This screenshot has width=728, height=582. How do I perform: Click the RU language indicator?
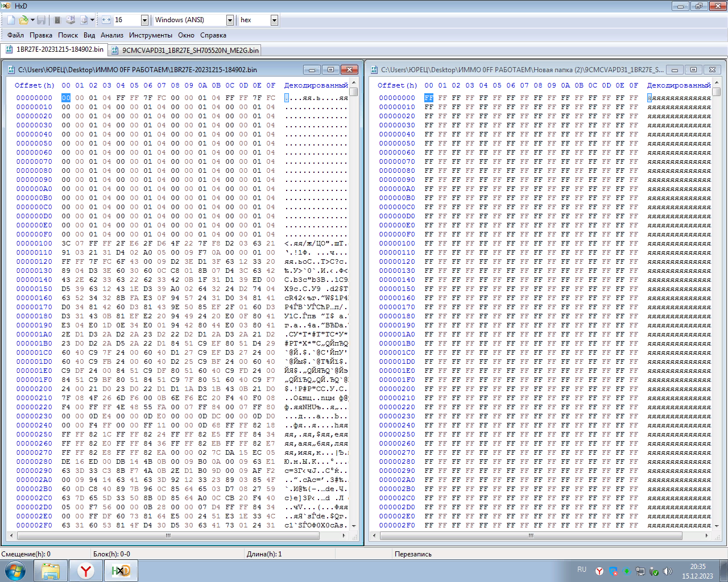581,569
